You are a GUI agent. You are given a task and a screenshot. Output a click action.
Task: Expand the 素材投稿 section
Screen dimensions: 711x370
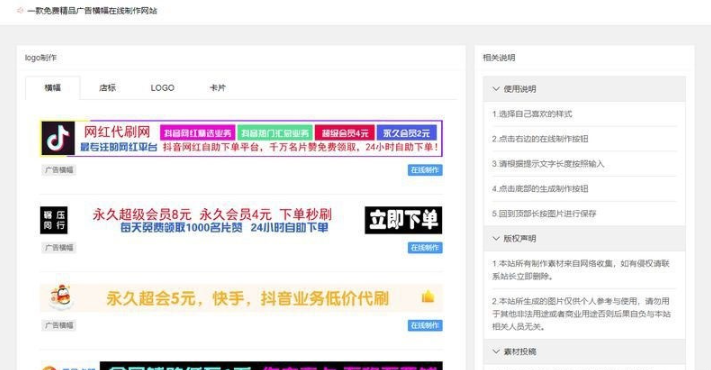(x=584, y=351)
